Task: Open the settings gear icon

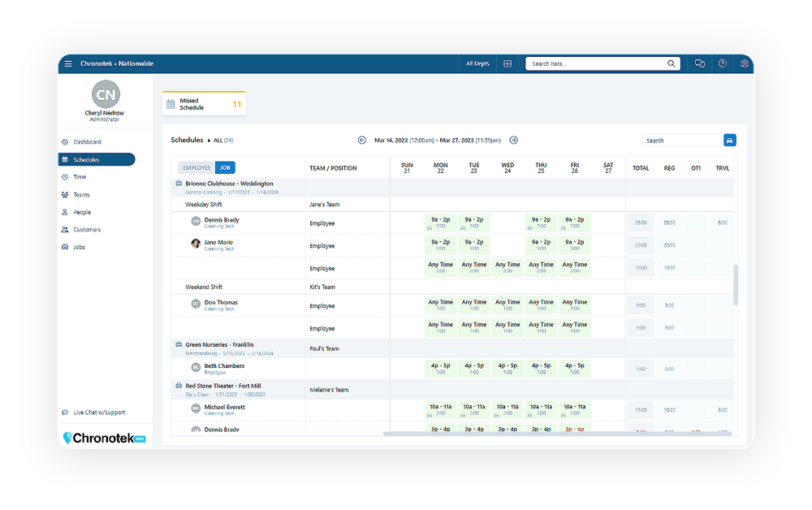Action: click(745, 63)
